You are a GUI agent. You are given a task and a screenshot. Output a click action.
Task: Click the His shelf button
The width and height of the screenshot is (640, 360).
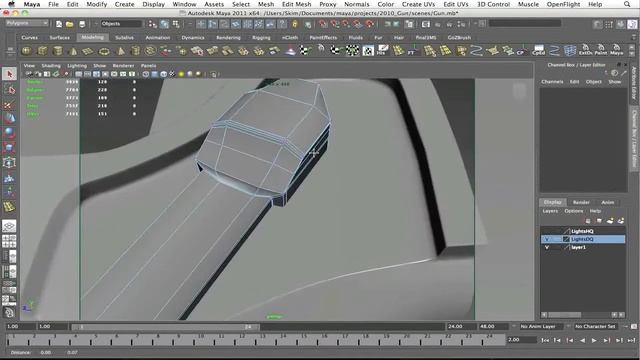382,51
